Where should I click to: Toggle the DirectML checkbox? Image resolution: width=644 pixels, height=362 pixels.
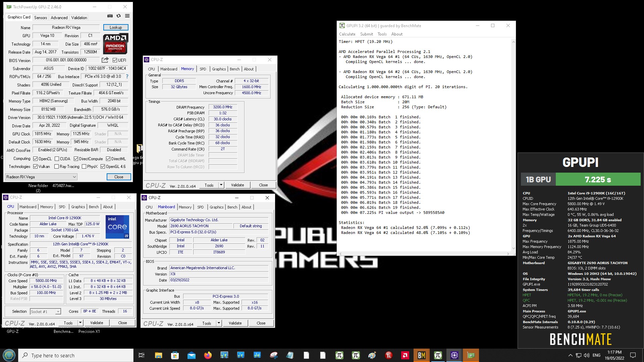click(108, 159)
